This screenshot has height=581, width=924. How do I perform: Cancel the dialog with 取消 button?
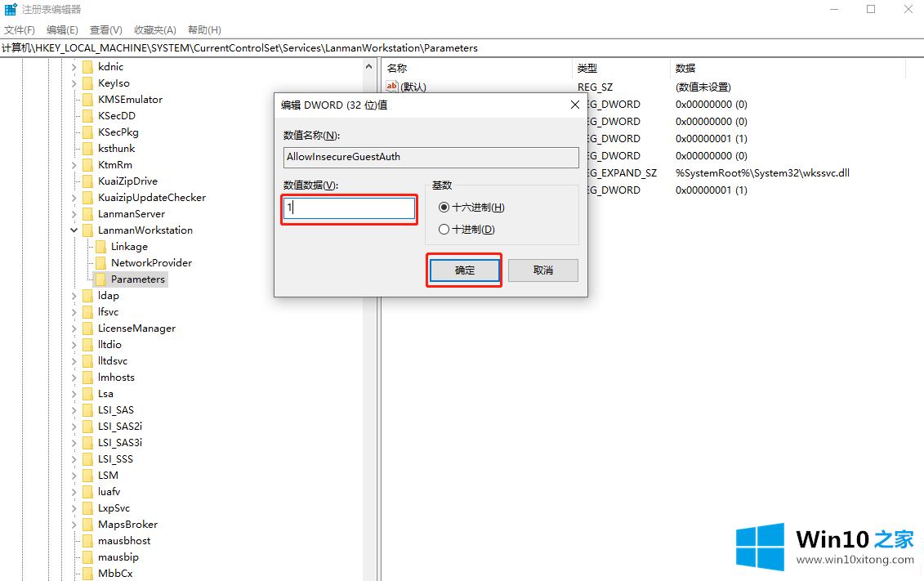click(542, 270)
